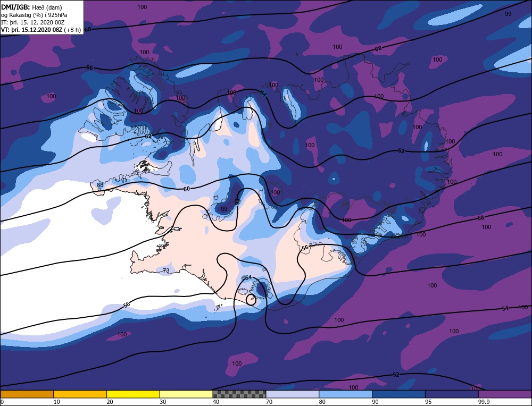Click the orange 10–20 legend swatch

(x=80, y=394)
